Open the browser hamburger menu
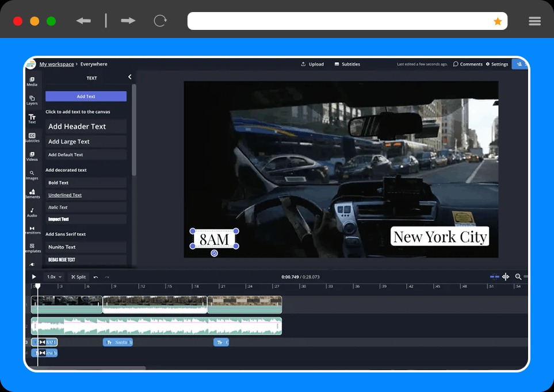 tap(534, 21)
